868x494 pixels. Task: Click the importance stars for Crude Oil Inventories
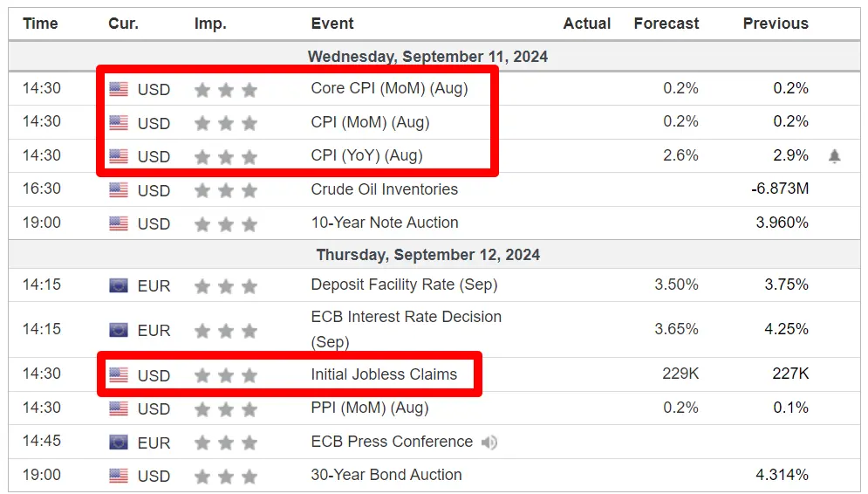click(x=226, y=190)
